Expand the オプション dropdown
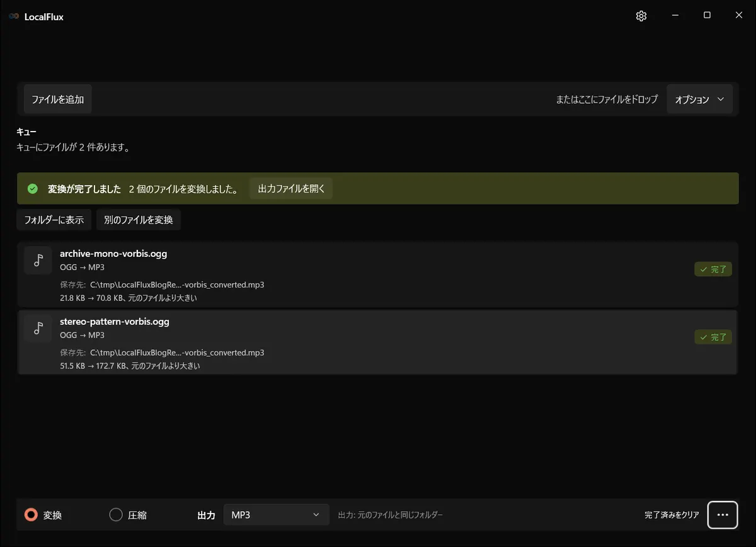The image size is (756, 547). pyautogui.click(x=700, y=99)
